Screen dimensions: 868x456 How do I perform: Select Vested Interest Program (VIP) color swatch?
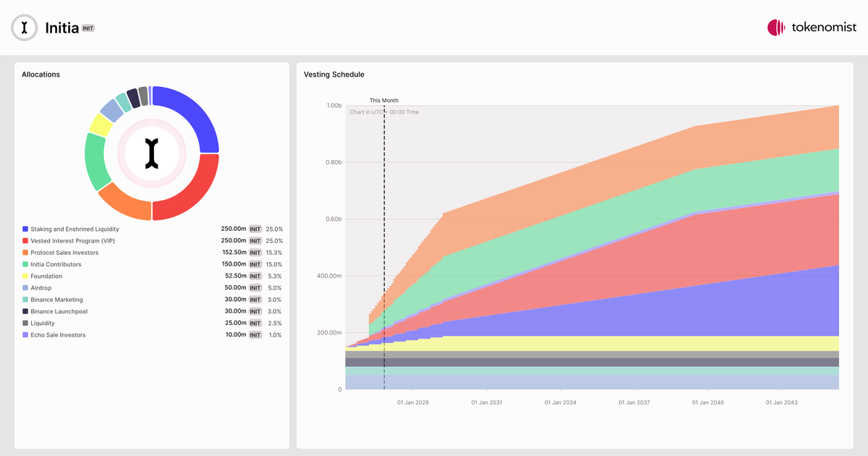click(25, 240)
